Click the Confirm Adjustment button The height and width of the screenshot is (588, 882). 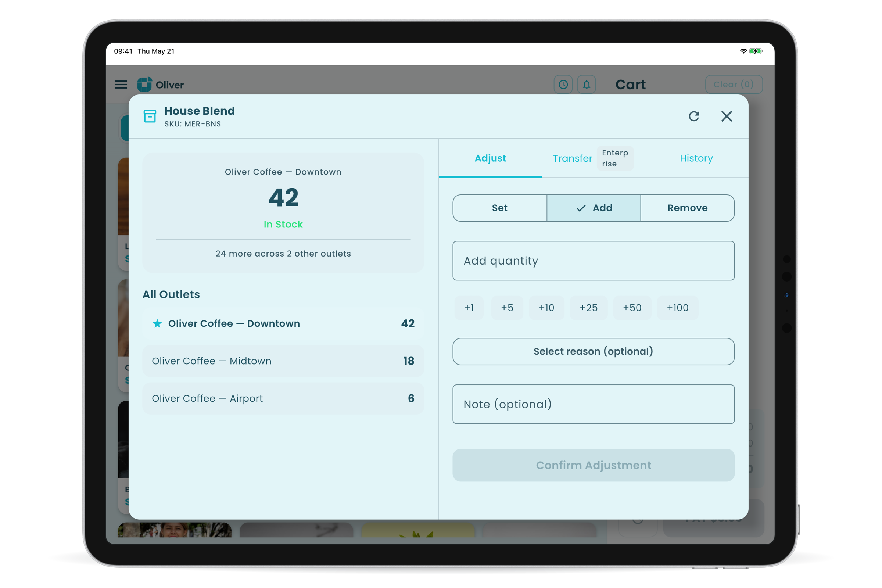pyautogui.click(x=593, y=465)
